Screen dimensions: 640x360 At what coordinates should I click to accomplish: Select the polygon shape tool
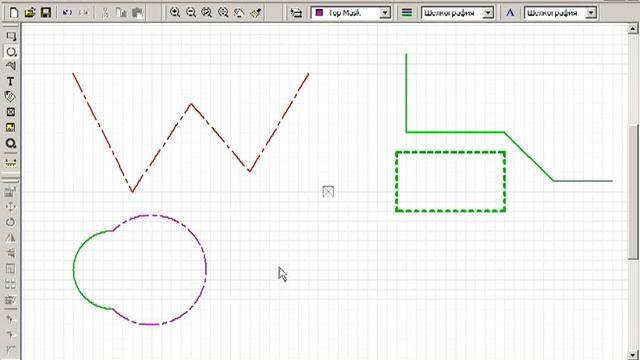click(11, 66)
